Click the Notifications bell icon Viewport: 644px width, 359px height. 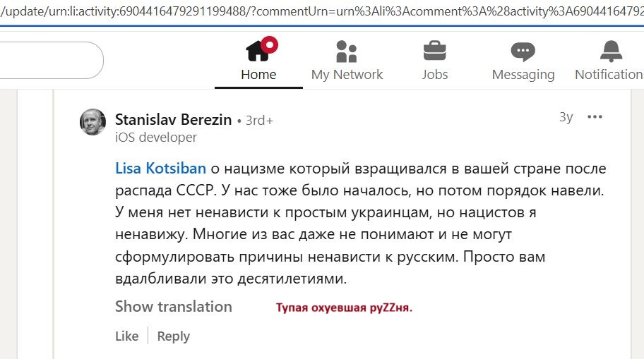[610, 51]
